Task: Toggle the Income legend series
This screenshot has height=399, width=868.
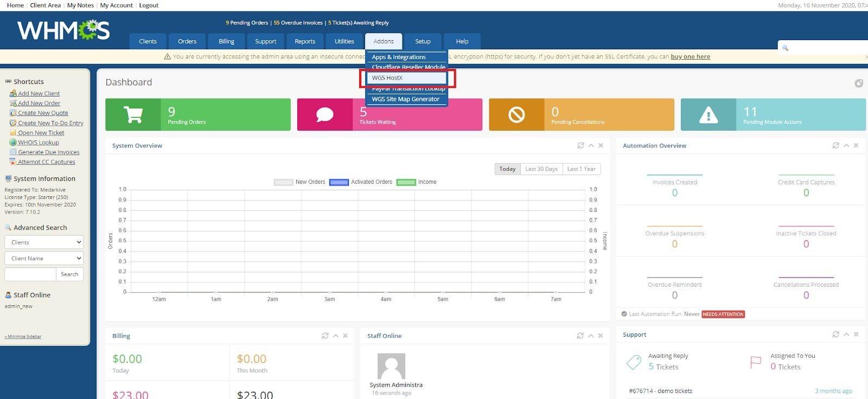Action: [x=417, y=182]
